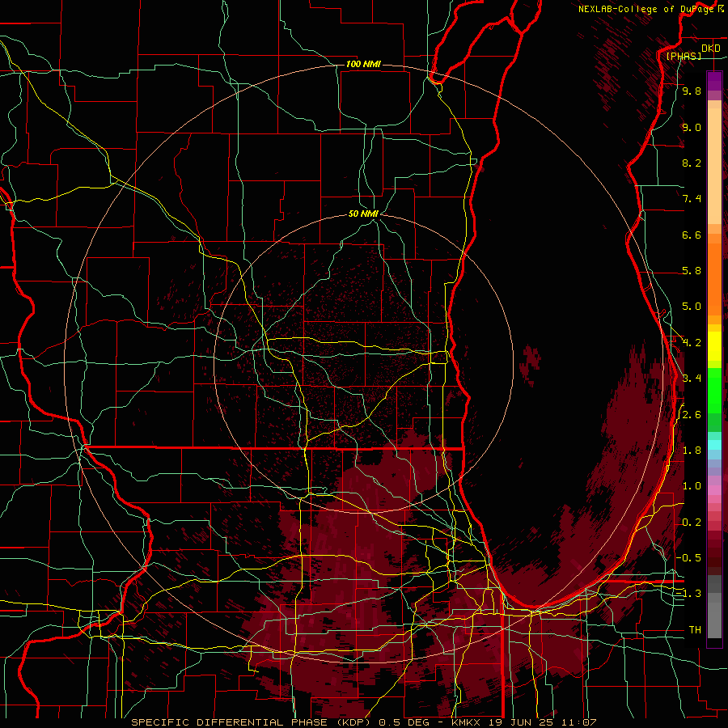728x728 pixels.
Task: Click the TH threshold legend label
Action: pyautogui.click(x=695, y=630)
